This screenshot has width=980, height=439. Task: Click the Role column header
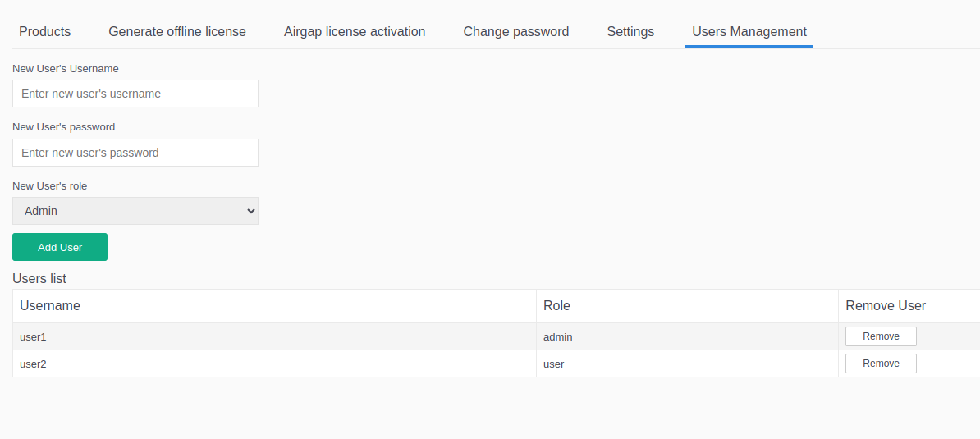[556, 306]
